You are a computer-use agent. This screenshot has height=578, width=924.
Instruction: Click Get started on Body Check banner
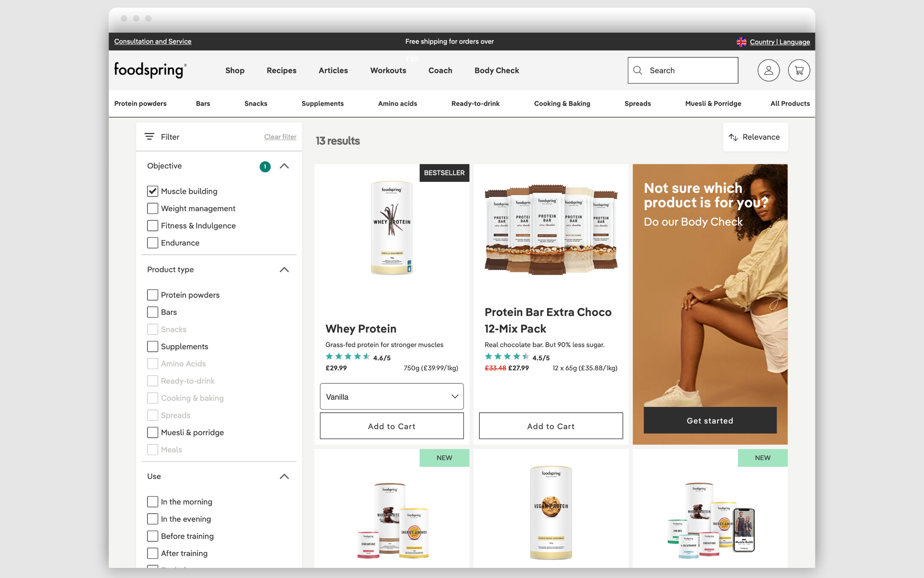point(710,420)
